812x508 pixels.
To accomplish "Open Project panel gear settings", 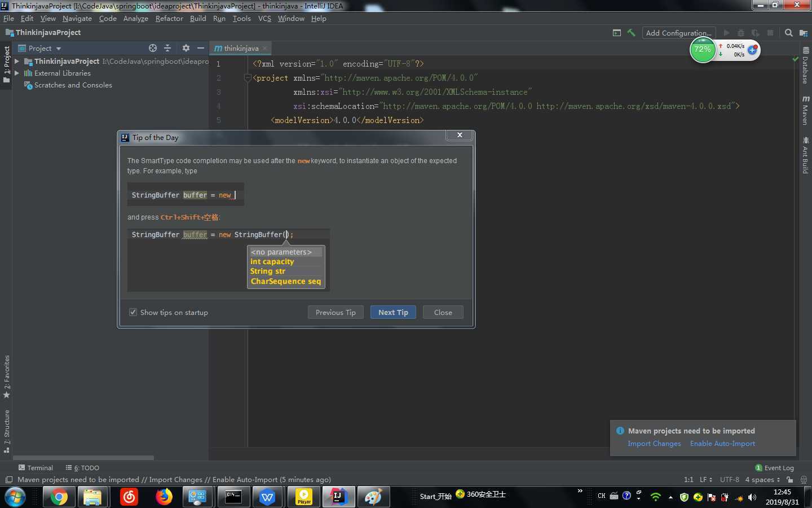I will coord(186,48).
